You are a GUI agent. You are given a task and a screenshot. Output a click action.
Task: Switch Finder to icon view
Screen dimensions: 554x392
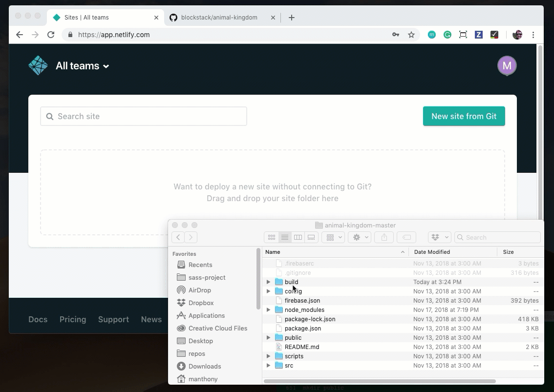272,237
